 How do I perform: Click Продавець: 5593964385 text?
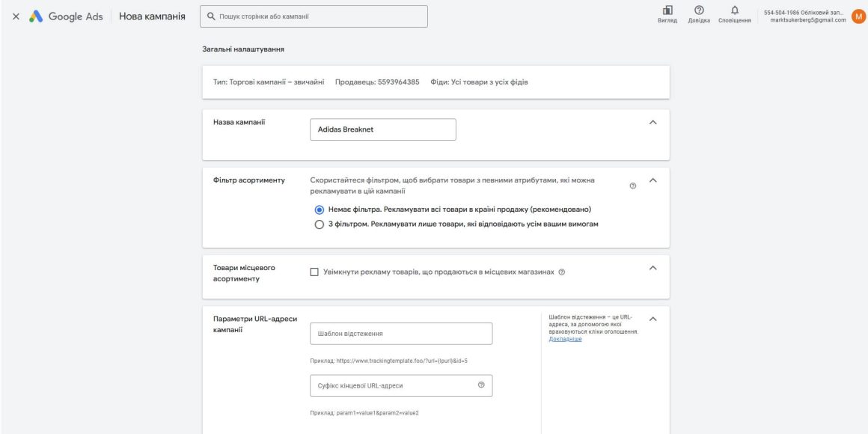click(377, 82)
